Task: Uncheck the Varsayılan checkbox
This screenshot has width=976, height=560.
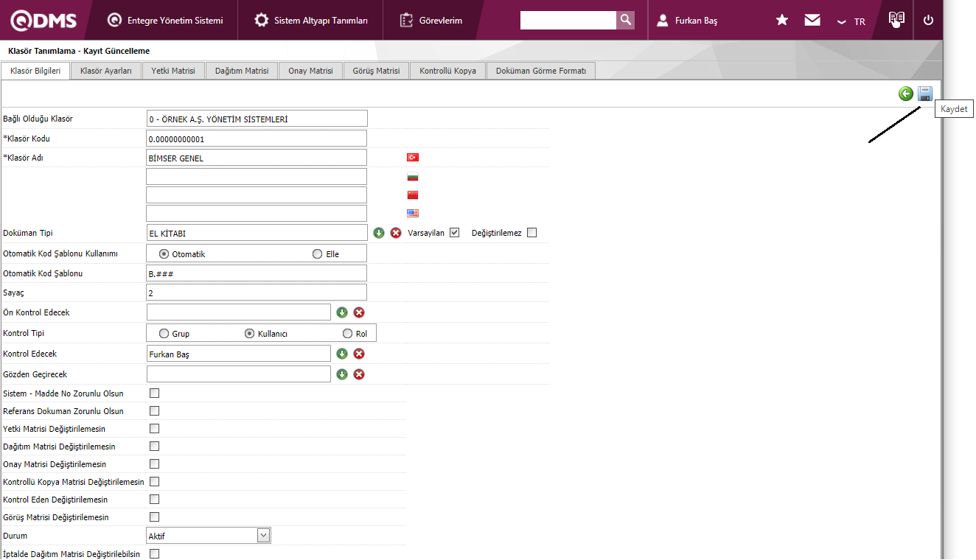Action: [x=454, y=233]
